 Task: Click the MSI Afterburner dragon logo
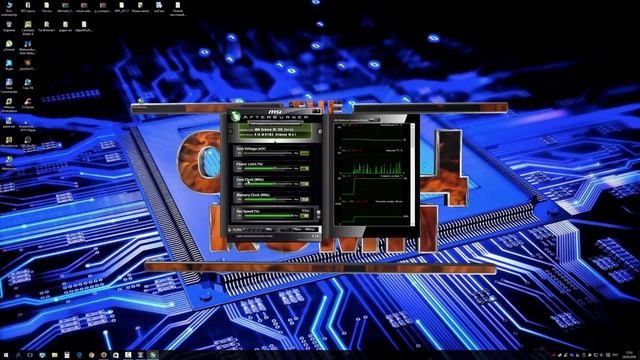(235, 116)
